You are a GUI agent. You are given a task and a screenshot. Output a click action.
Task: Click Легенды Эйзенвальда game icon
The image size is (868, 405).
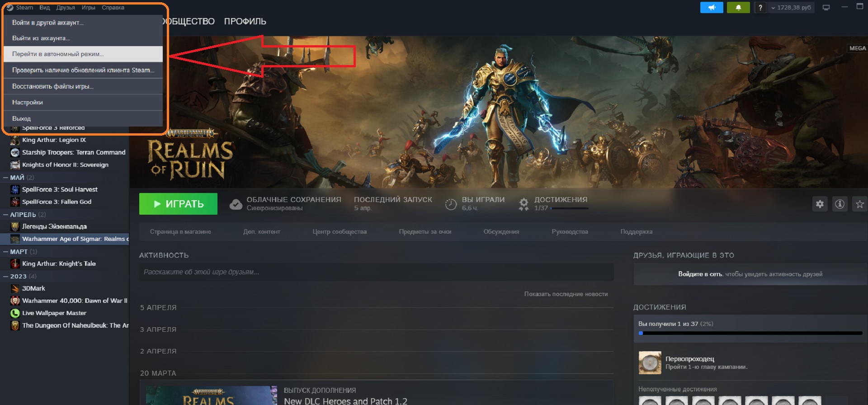(x=15, y=226)
